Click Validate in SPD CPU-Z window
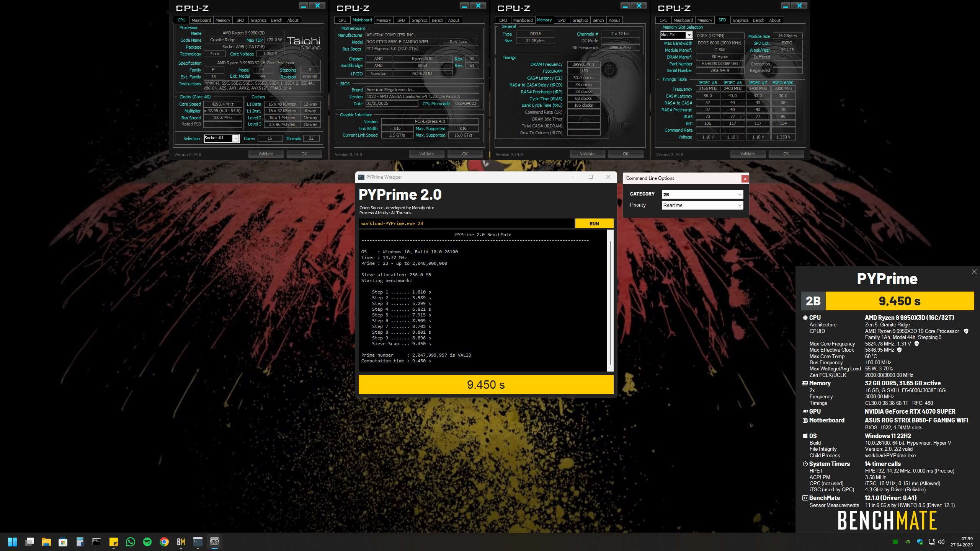The image size is (980, 551). 748,154
